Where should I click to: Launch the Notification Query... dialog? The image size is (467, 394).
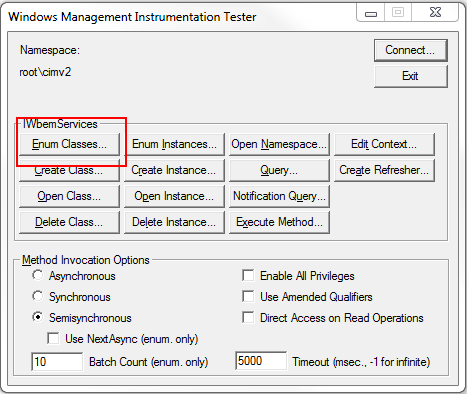point(279,196)
